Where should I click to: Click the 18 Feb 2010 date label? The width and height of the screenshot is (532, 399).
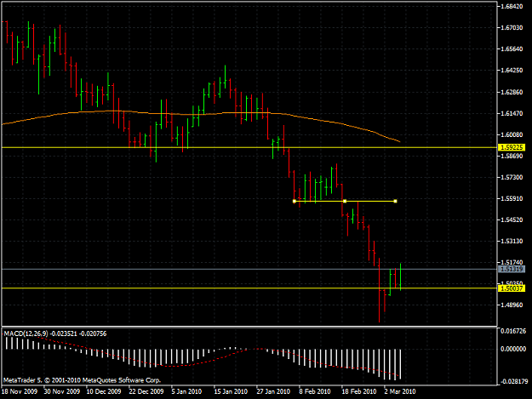[x=359, y=391]
